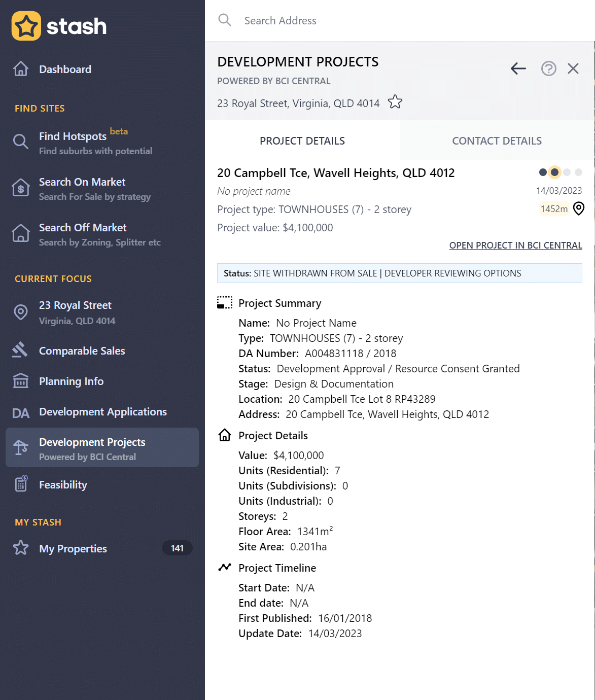Open the Dashboard home icon
595x700 pixels.
pos(21,68)
